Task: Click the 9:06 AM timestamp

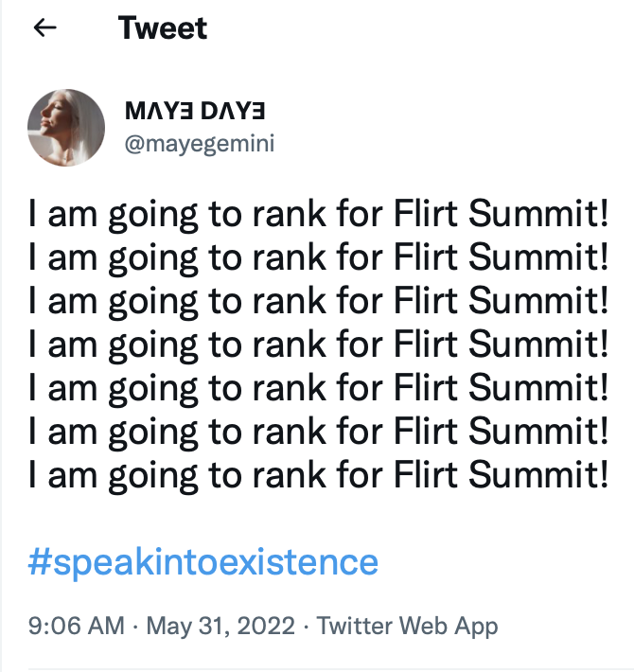Action: tap(76, 626)
